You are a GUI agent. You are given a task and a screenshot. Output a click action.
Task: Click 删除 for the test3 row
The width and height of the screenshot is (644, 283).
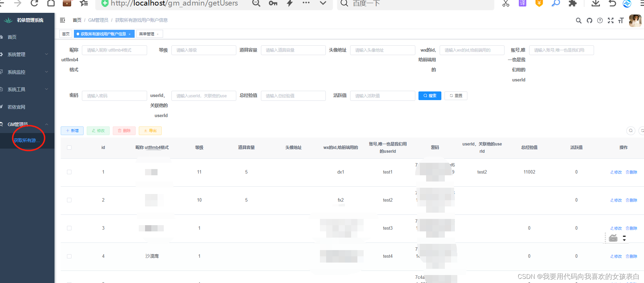tap(632, 228)
